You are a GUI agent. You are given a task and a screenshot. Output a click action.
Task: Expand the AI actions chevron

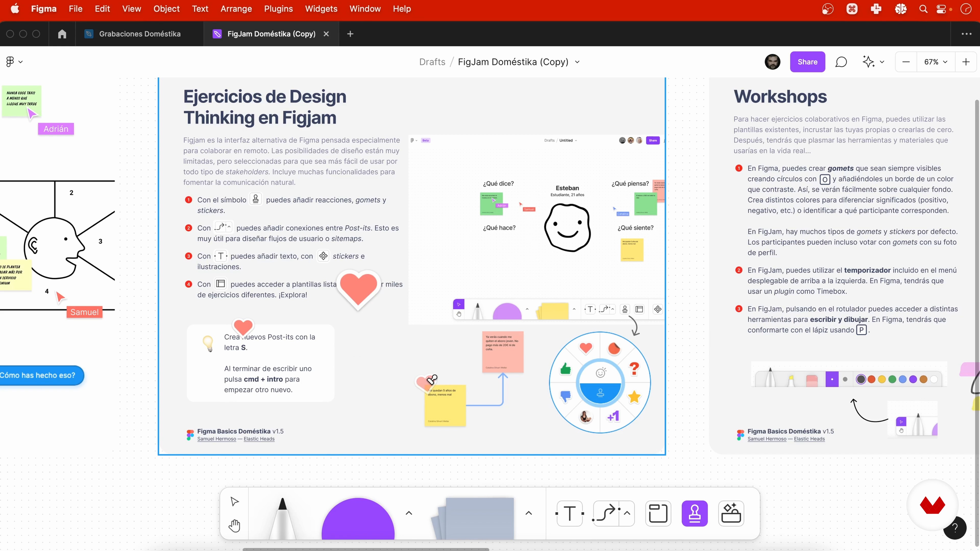tap(882, 62)
